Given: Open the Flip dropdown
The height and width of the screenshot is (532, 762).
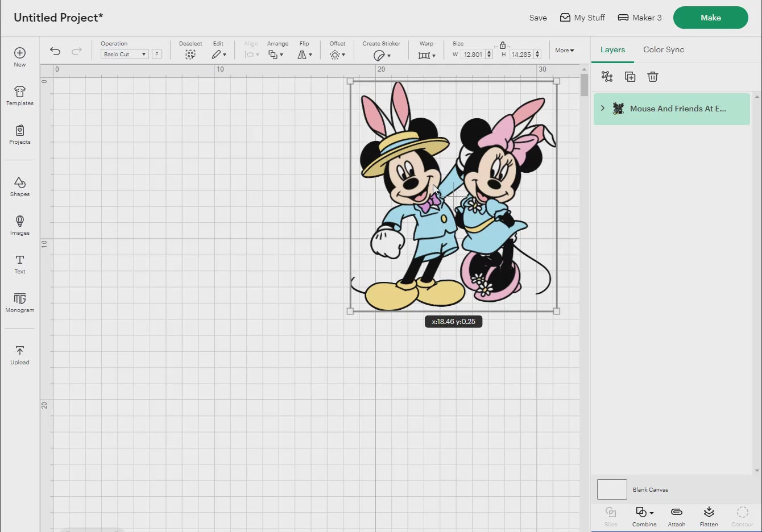Looking at the screenshot, I should 305,55.
